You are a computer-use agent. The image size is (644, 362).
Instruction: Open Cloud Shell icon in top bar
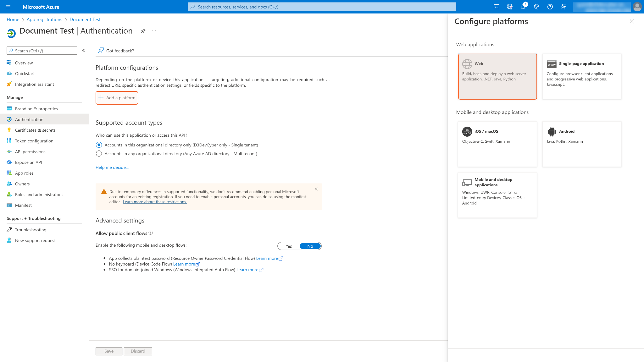[496, 7]
